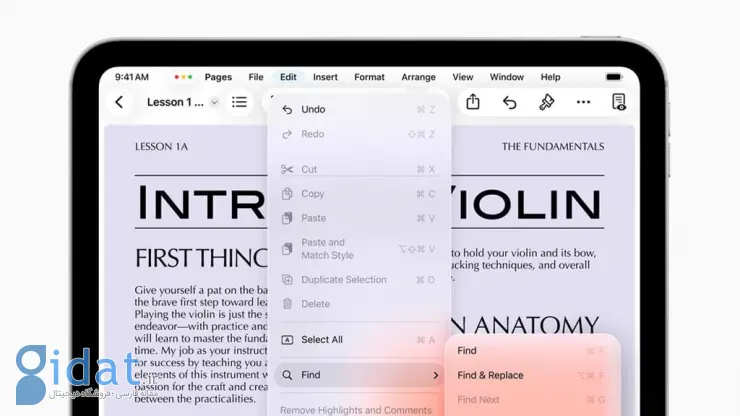Select Find Next in the submenu
This screenshot has height=416, width=740.
[532, 400]
